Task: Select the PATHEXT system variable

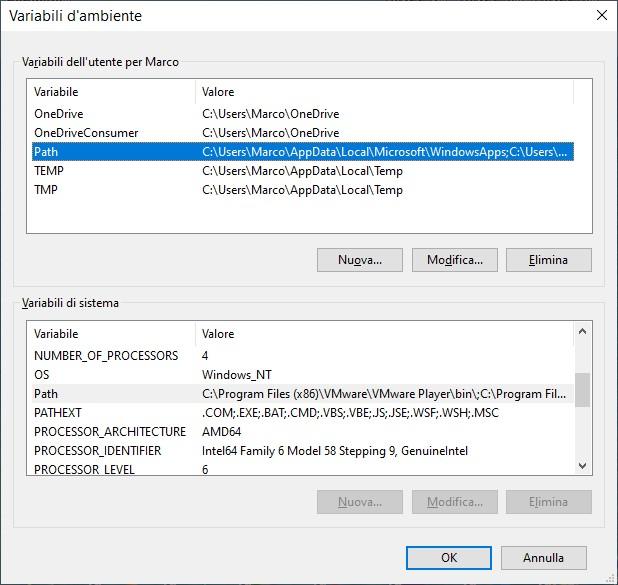Action: pos(58,413)
